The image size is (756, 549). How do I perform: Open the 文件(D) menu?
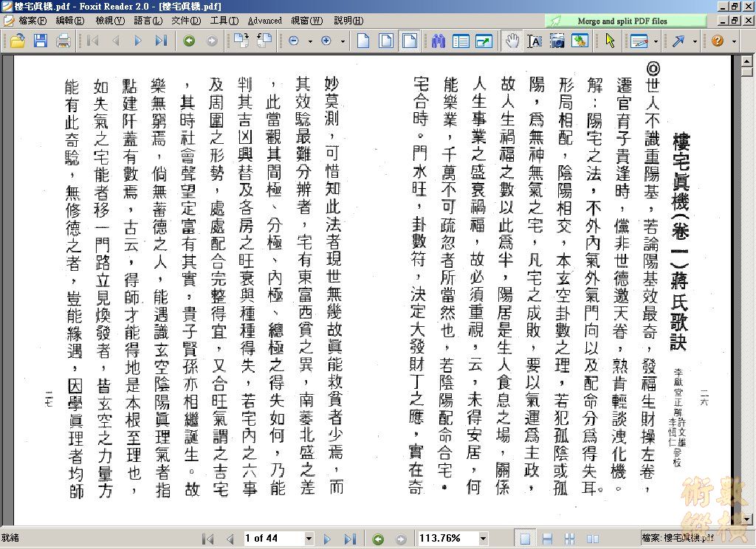coord(186,21)
